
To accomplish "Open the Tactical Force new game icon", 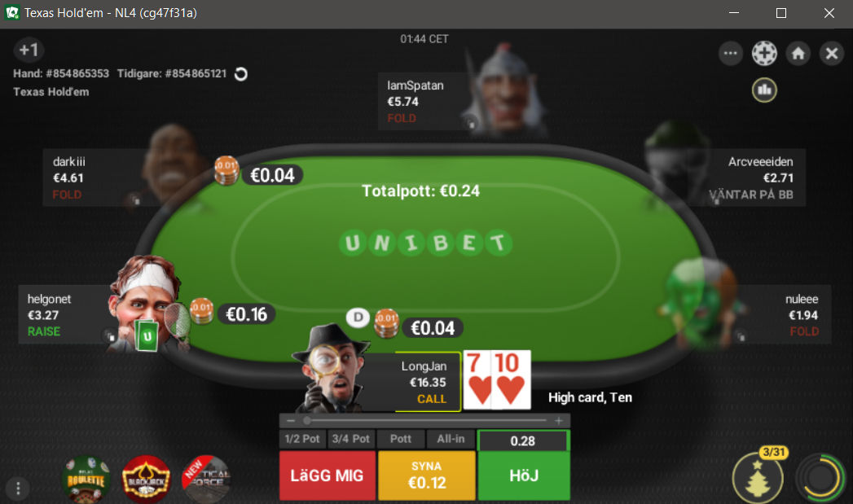I will pos(205,479).
